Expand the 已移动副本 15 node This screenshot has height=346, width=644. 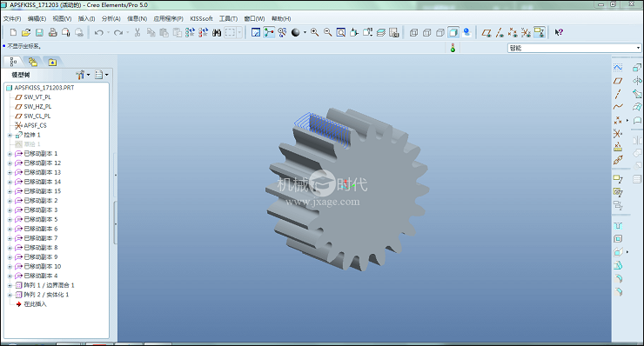click(10, 191)
